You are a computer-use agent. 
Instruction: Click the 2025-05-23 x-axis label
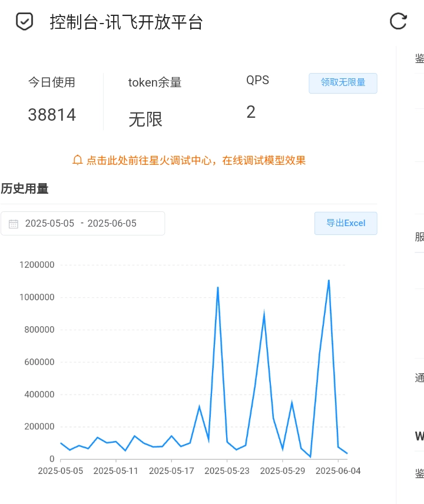click(227, 471)
